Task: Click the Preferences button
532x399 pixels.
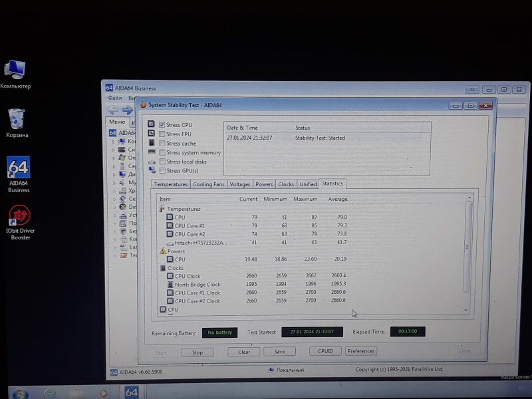Action: 361,351
